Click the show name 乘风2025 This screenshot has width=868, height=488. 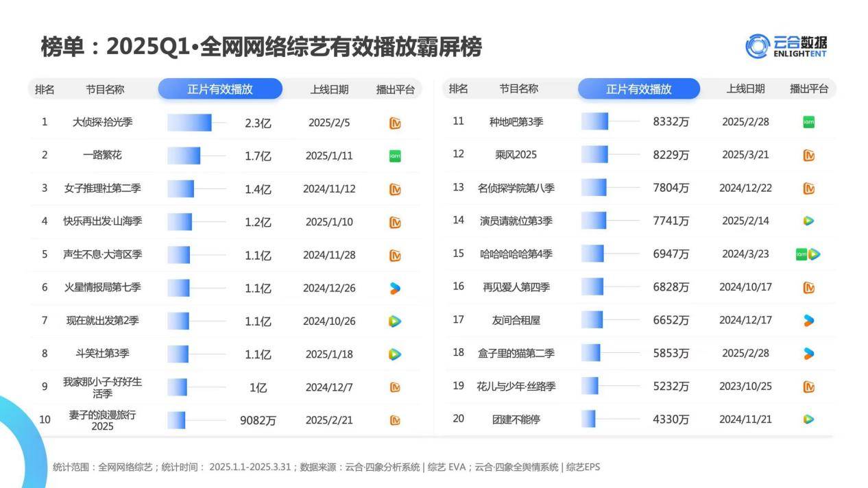pyautogui.click(x=516, y=155)
